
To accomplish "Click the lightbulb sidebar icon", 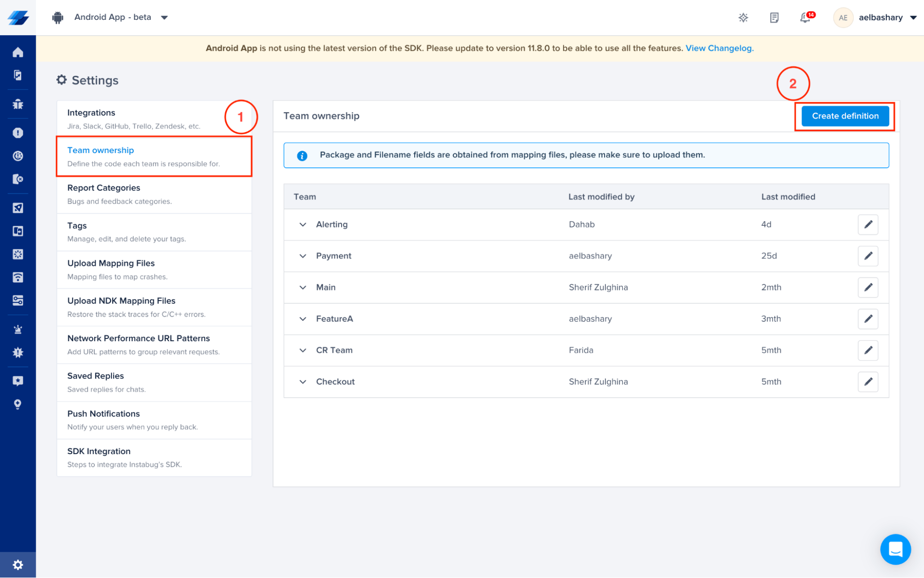I will tap(18, 404).
